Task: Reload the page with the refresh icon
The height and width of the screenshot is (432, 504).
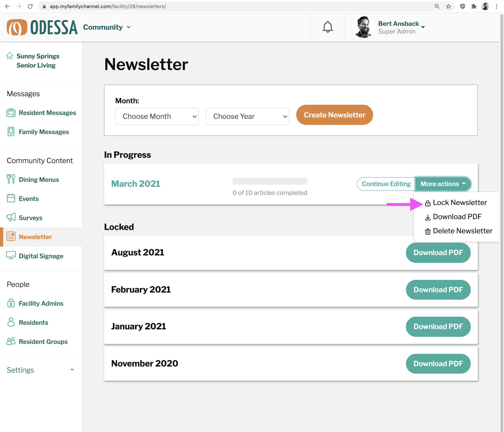Action: click(30, 6)
